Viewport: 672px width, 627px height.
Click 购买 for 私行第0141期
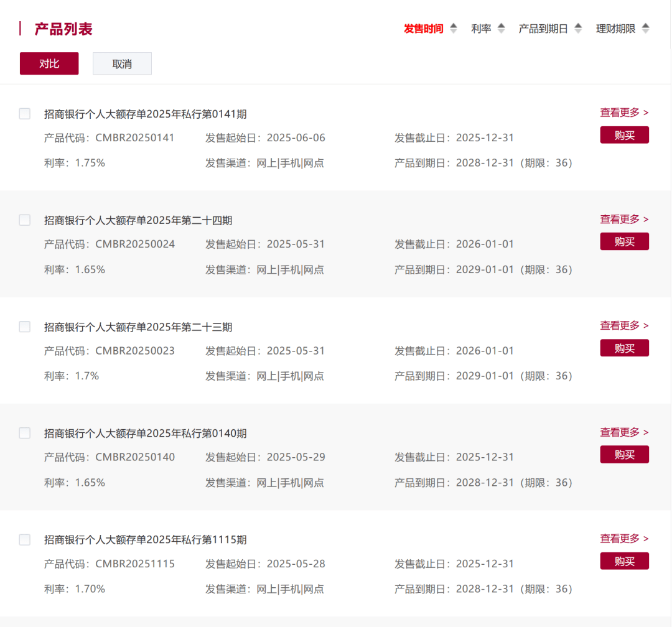click(x=625, y=135)
